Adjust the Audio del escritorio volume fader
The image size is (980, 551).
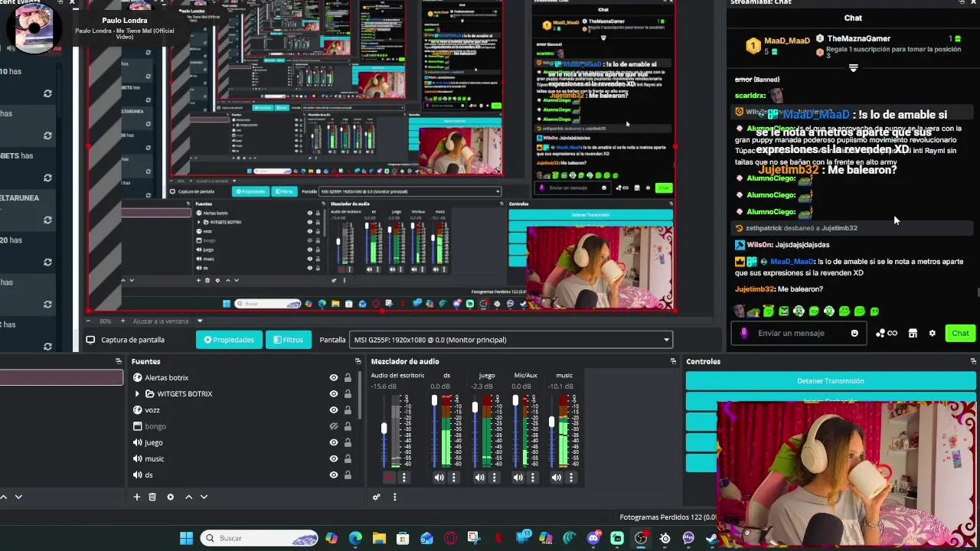pos(384,429)
